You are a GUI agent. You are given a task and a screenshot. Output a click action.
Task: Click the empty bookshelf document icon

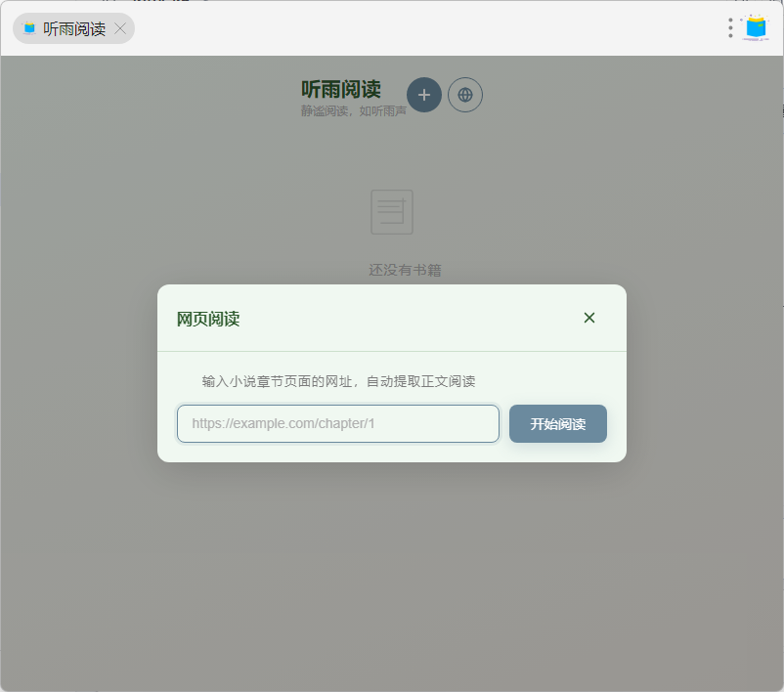(392, 212)
